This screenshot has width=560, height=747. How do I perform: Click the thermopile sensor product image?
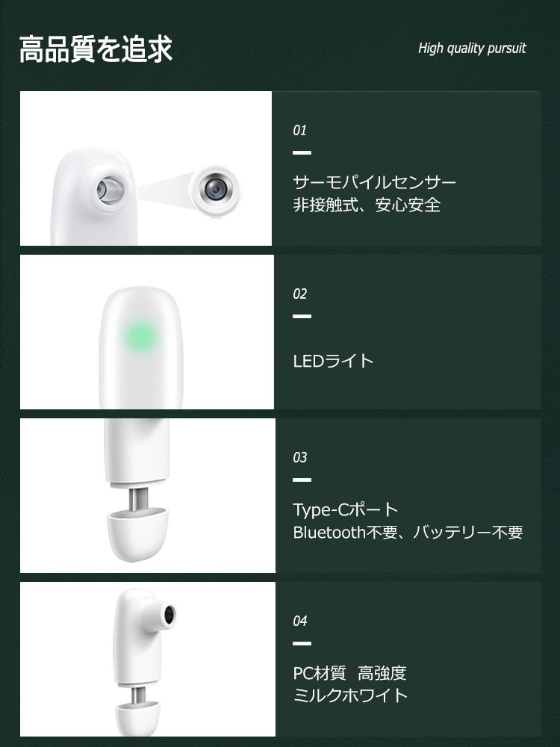[x=146, y=168]
